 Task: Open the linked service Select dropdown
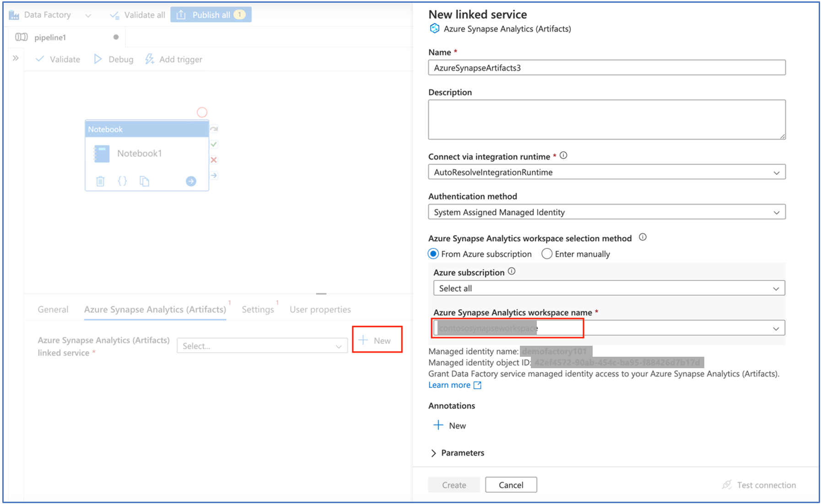click(262, 346)
